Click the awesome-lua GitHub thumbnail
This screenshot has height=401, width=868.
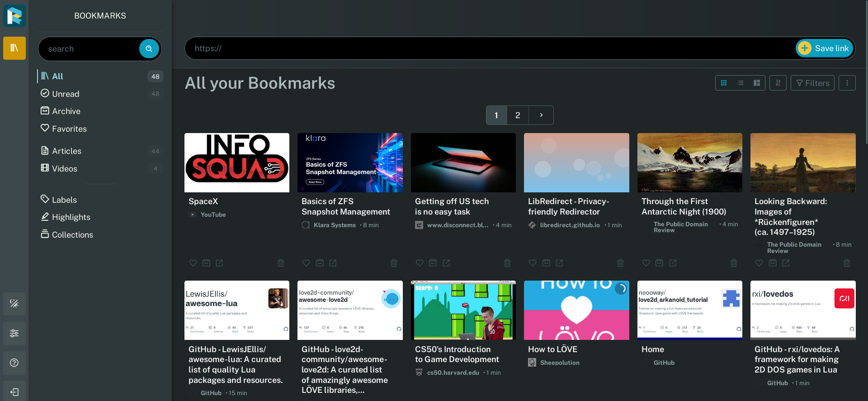237,310
